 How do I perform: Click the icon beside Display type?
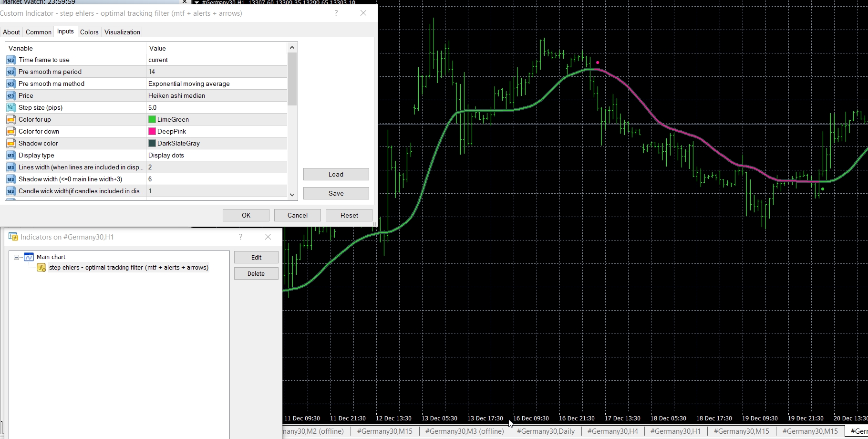[11, 156]
